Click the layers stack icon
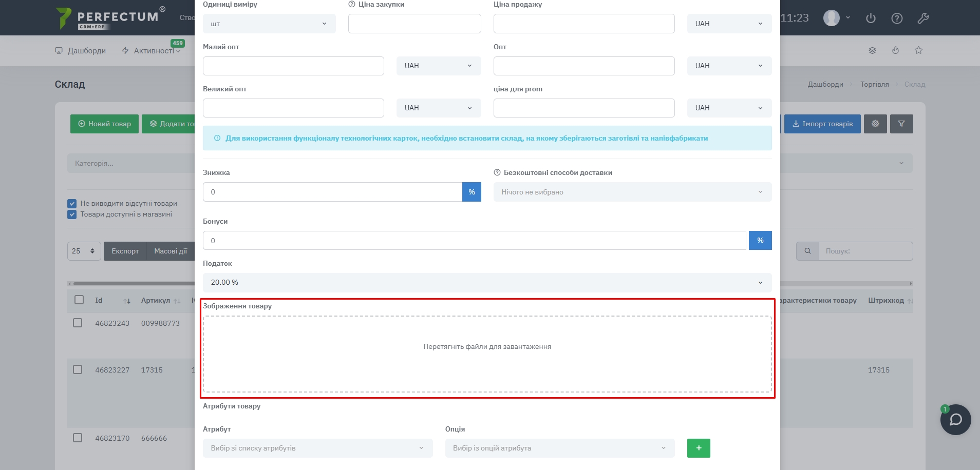 (x=872, y=50)
